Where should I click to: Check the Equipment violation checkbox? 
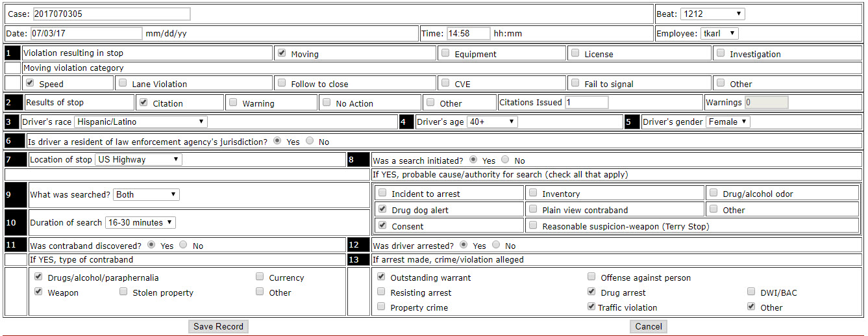pyautogui.click(x=445, y=54)
